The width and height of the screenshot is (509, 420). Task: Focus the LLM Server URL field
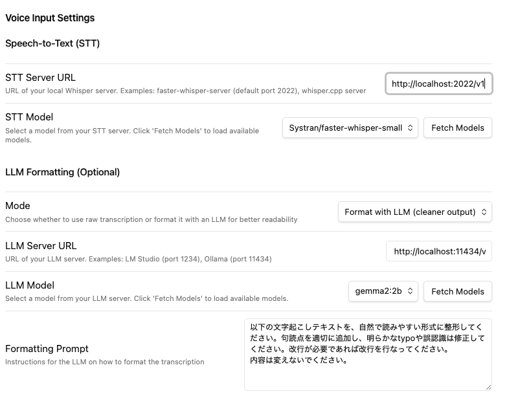pyautogui.click(x=438, y=251)
